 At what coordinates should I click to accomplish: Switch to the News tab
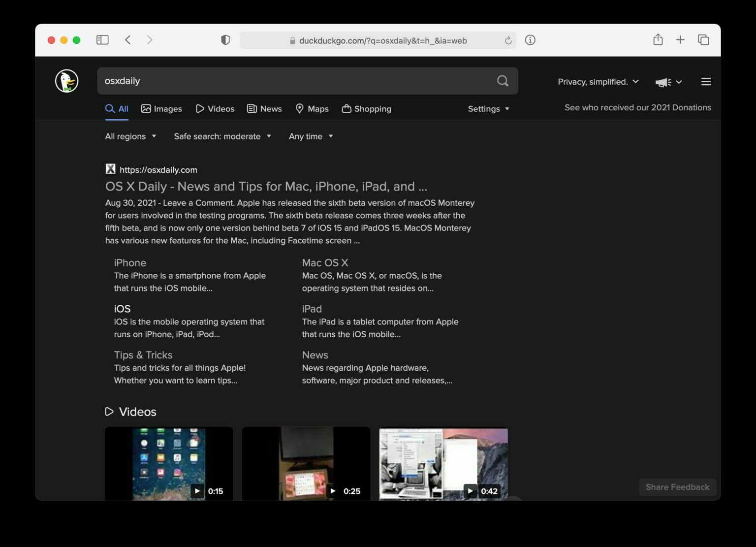pyautogui.click(x=264, y=109)
